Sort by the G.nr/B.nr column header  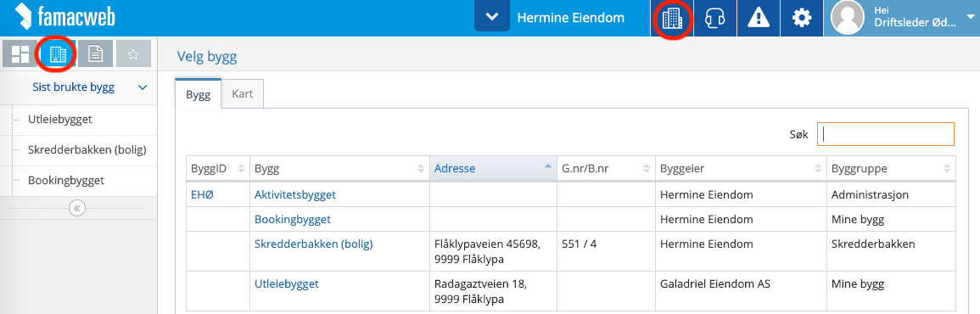pos(606,168)
